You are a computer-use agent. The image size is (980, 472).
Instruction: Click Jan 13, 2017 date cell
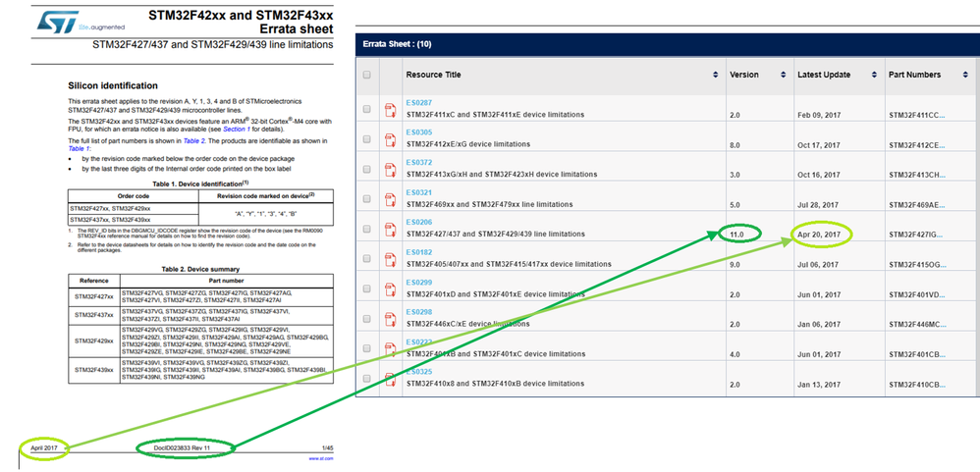coord(818,384)
